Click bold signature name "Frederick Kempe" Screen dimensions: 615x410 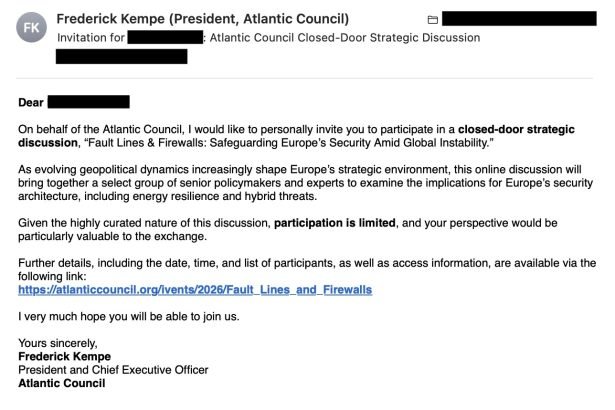click(64, 356)
